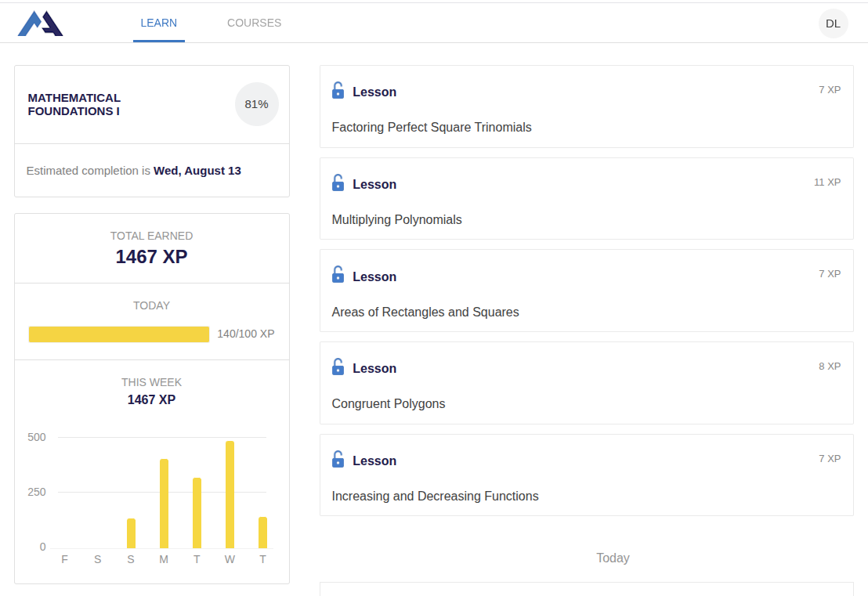Open Increasing and Decreasing Functions lesson
This screenshot has height=596, width=868.
pos(435,496)
